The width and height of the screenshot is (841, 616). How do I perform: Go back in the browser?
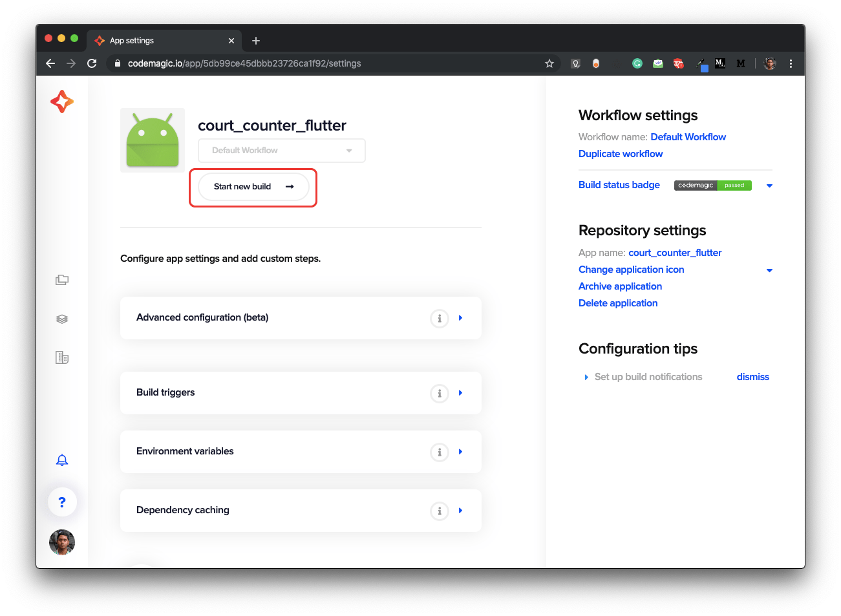pyautogui.click(x=50, y=63)
